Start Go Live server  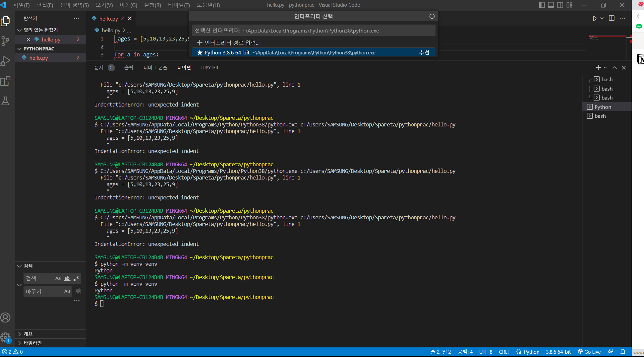pyautogui.click(x=589, y=352)
